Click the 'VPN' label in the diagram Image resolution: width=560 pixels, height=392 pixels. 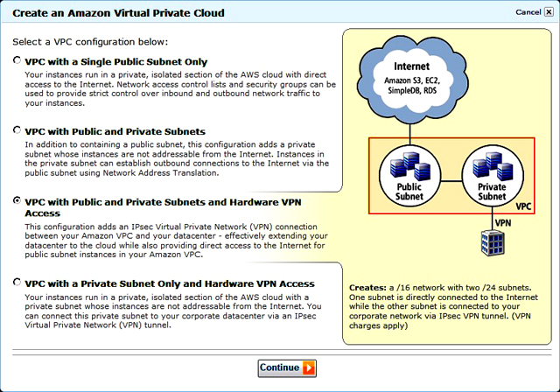[503, 223]
